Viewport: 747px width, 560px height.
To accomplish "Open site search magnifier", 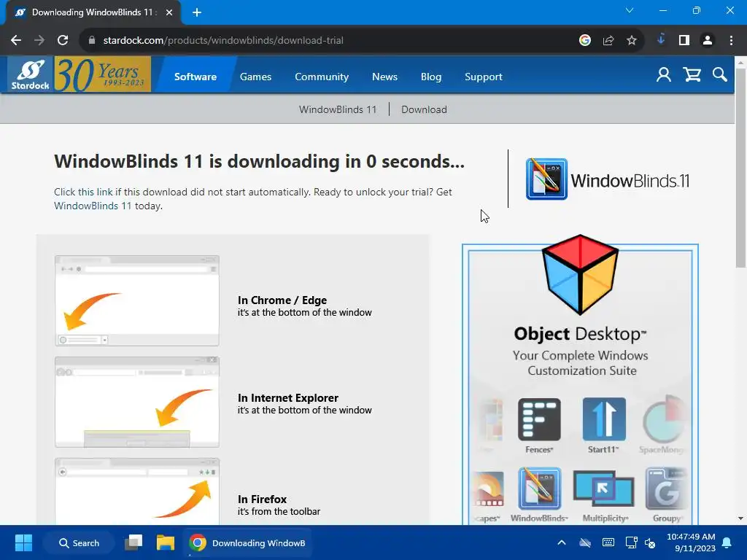I will 719,75.
